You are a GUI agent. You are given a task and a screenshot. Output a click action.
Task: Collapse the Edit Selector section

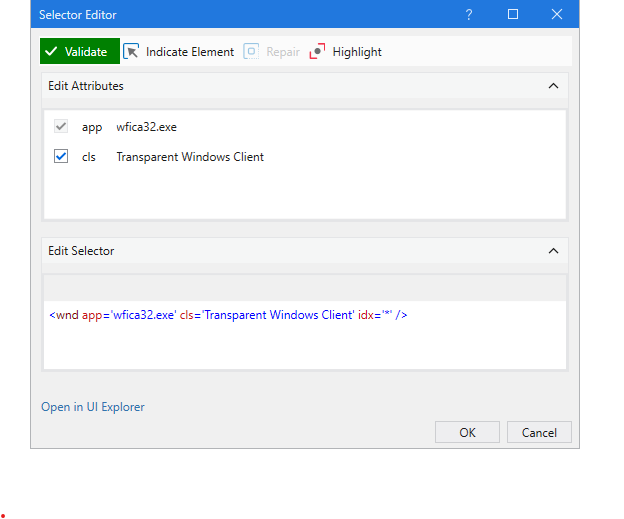coord(553,251)
